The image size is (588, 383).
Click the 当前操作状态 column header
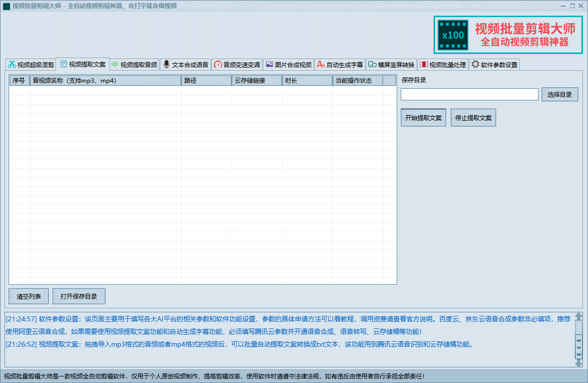(357, 81)
